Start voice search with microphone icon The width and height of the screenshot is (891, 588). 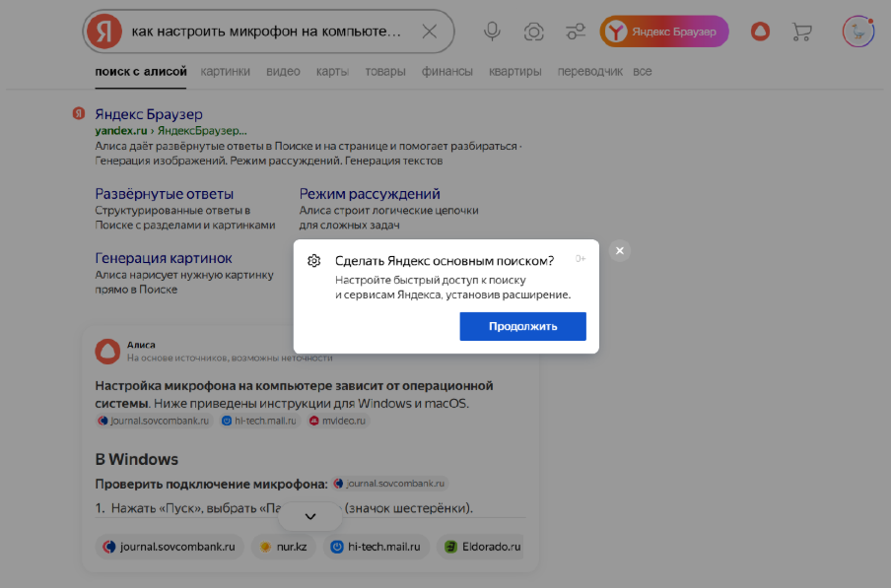click(492, 32)
